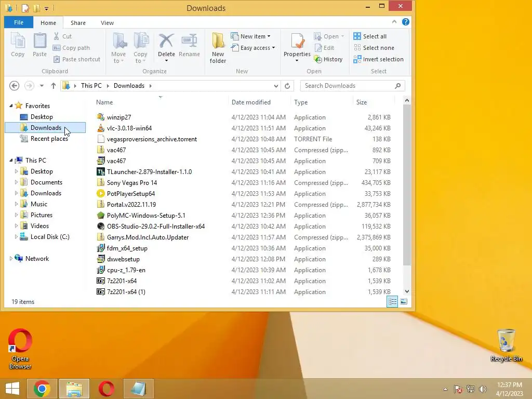Expand the Network tree node
532x399 pixels.
click(x=11, y=259)
